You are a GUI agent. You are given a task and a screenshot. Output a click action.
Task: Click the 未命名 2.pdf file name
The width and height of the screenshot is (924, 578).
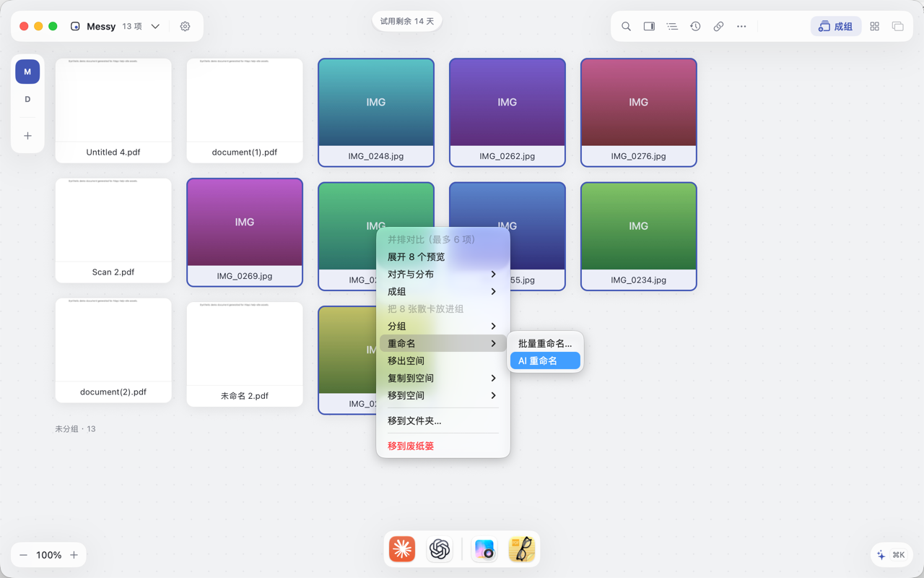[245, 396]
